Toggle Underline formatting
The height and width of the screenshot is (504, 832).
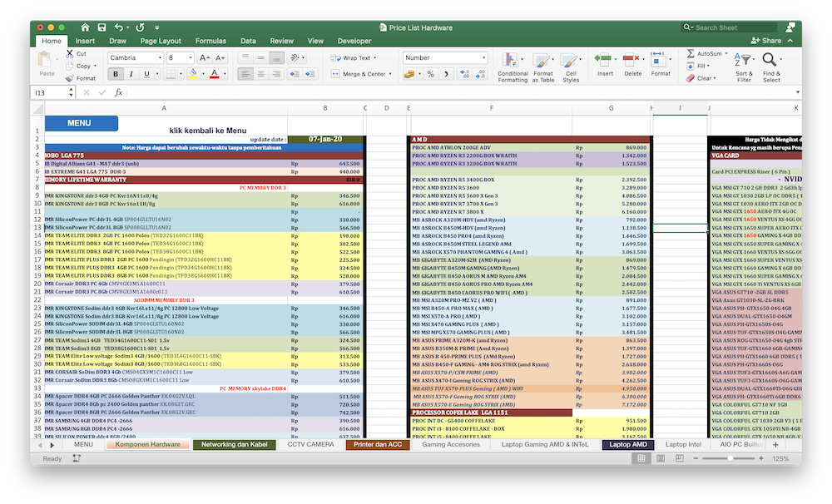point(146,74)
